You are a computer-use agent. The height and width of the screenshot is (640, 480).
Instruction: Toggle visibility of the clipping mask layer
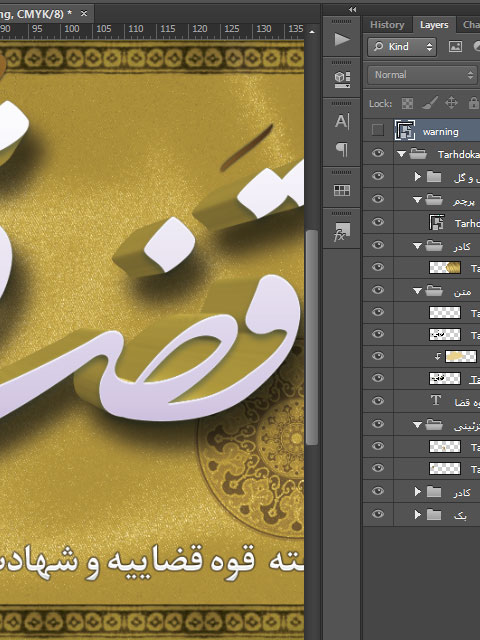(x=378, y=356)
